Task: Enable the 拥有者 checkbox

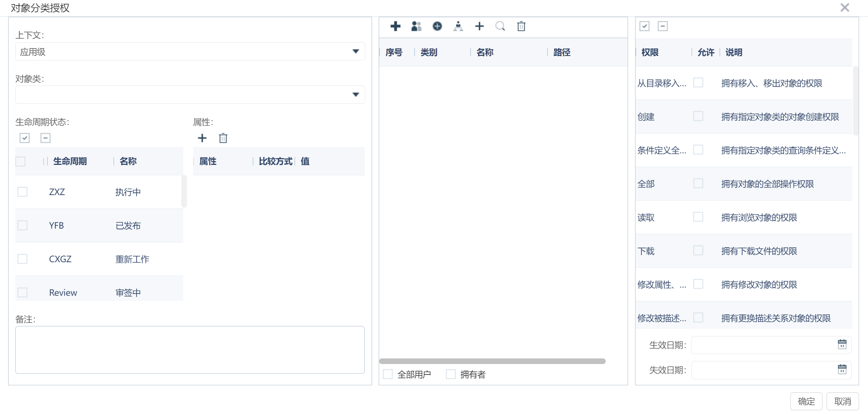Action: pos(451,374)
